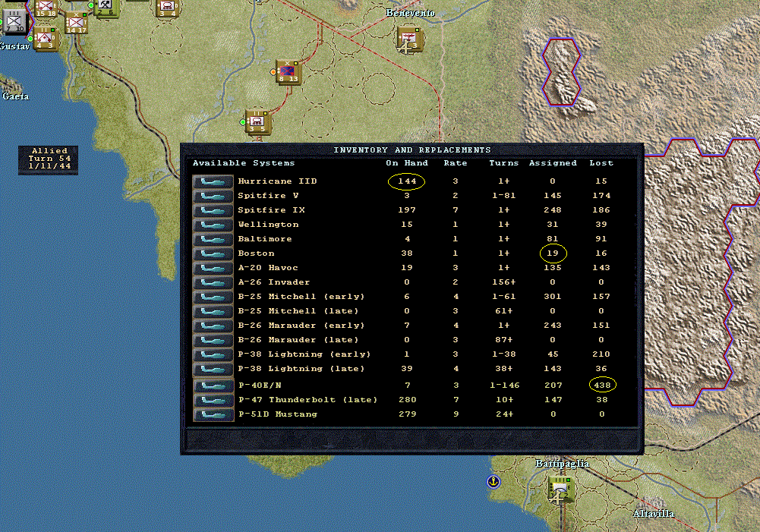
Task: Click the blue anchor port icon
Action: (494, 482)
